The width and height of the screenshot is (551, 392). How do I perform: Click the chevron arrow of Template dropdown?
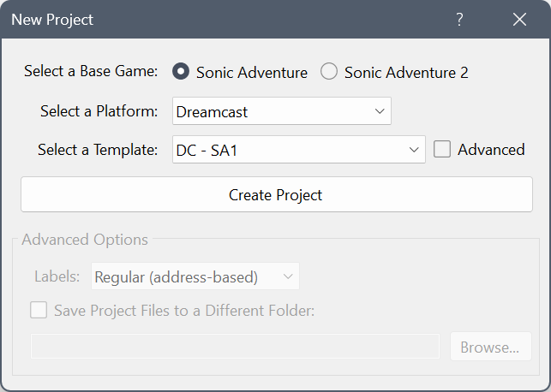click(x=414, y=149)
